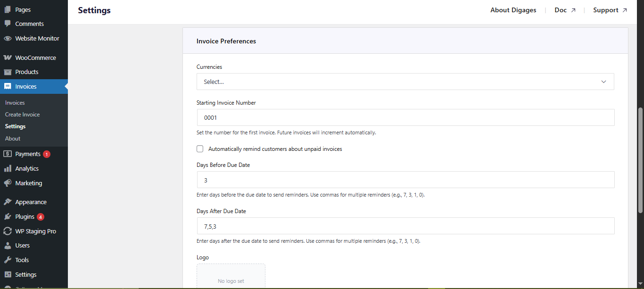644x289 pixels.
Task: Open the Pages section
Action: click(22, 9)
